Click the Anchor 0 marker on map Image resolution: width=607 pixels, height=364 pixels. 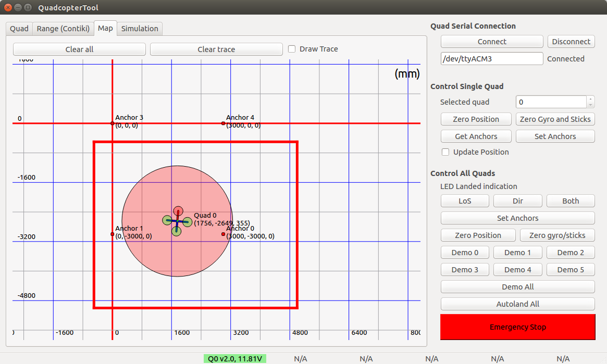[x=223, y=234]
